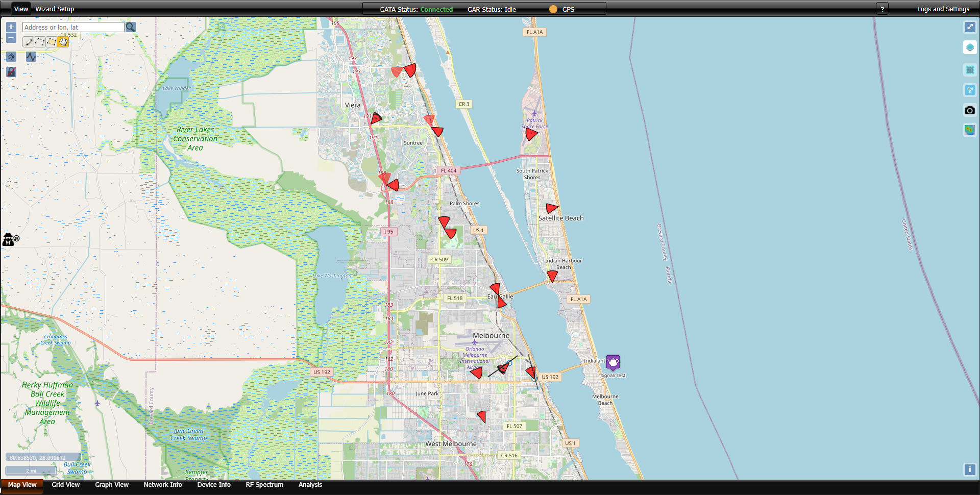
Task: Click the question mark help button
Action: tap(882, 9)
